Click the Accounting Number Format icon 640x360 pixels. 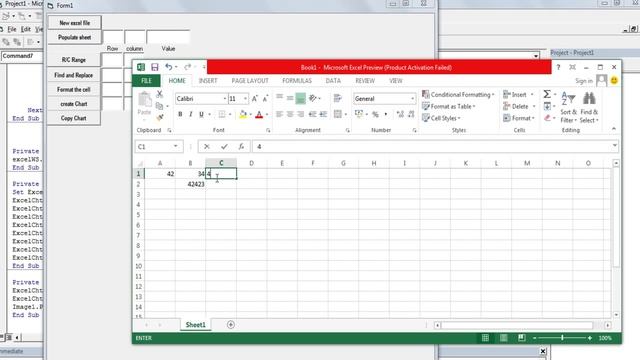click(x=359, y=114)
